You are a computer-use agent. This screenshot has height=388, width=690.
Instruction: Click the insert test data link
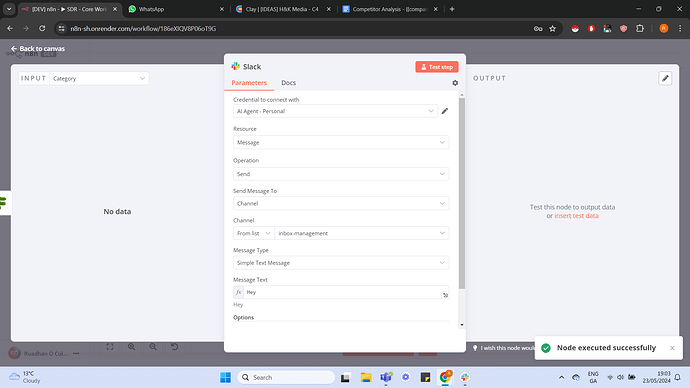pos(576,216)
